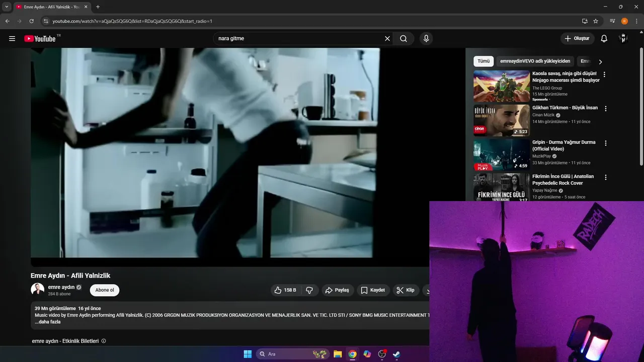Viewport: 644px width, 362px height.
Task: Go forward with the browser arrow
Action: point(19,21)
